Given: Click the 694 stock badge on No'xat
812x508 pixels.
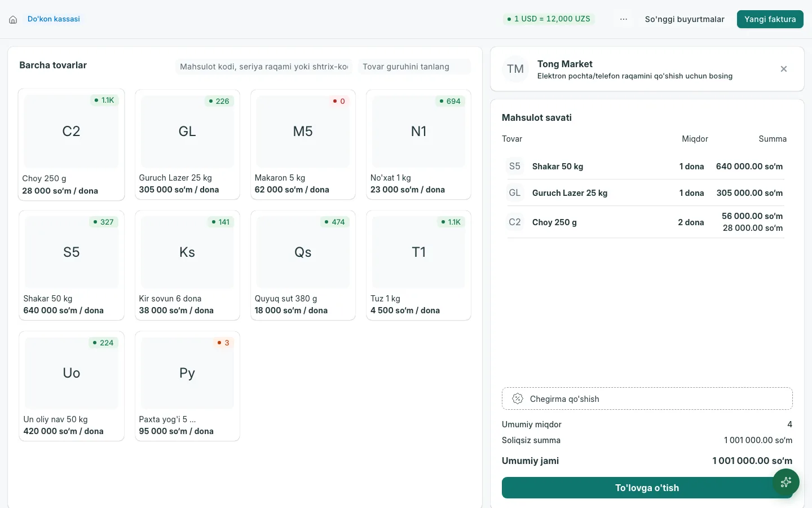Looking at the screenshot, I should (x=450, y=102).
